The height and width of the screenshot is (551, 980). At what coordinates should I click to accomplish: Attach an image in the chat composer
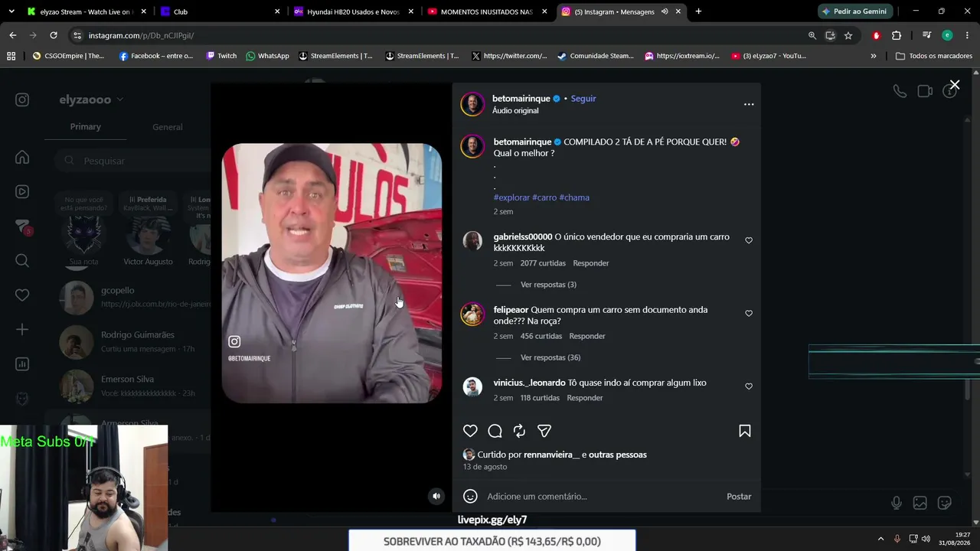tap(920, 503)
